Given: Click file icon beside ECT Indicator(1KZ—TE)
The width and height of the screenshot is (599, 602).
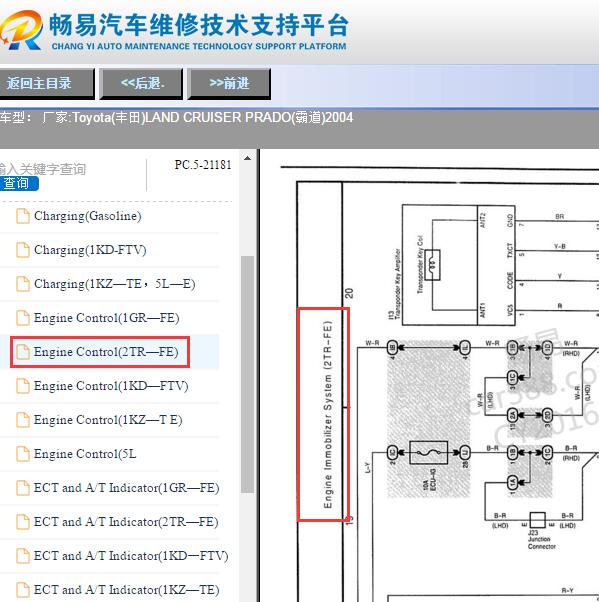Looking at the screenshot, I should pos(23,590).
